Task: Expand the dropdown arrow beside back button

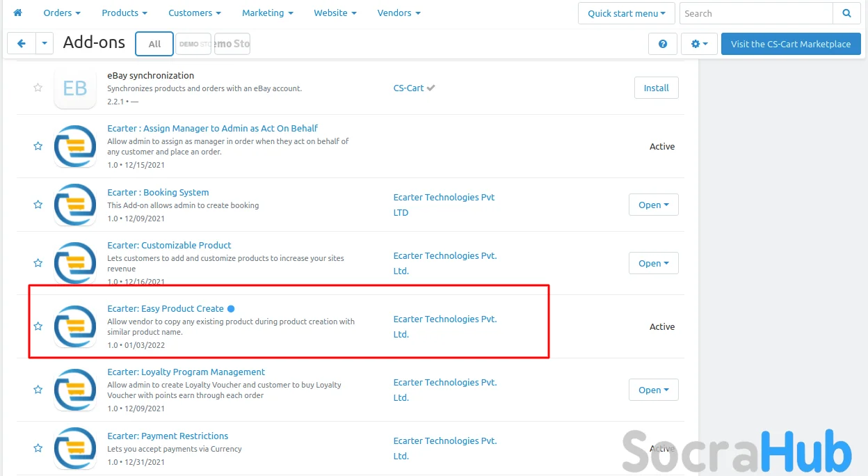Action: (45, 44)
